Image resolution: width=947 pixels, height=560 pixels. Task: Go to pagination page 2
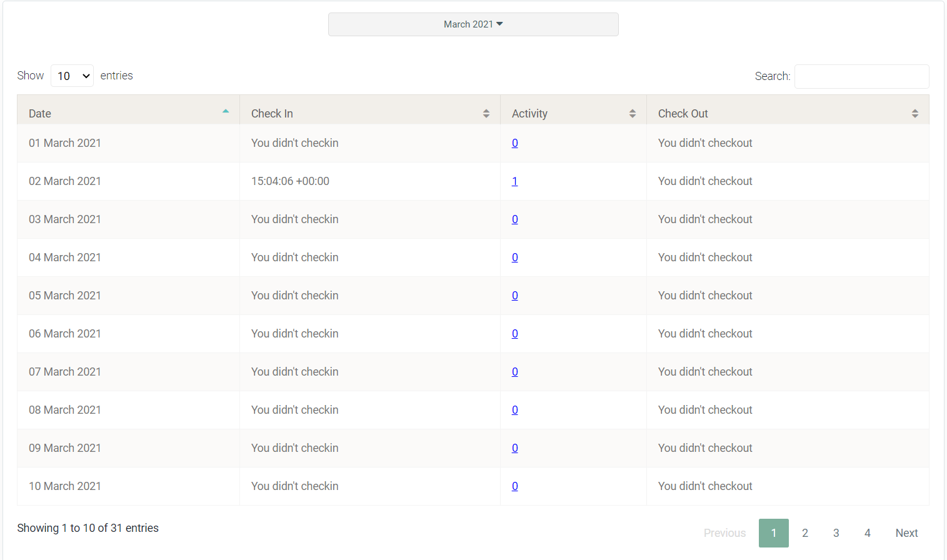click(x=805, y=533)
